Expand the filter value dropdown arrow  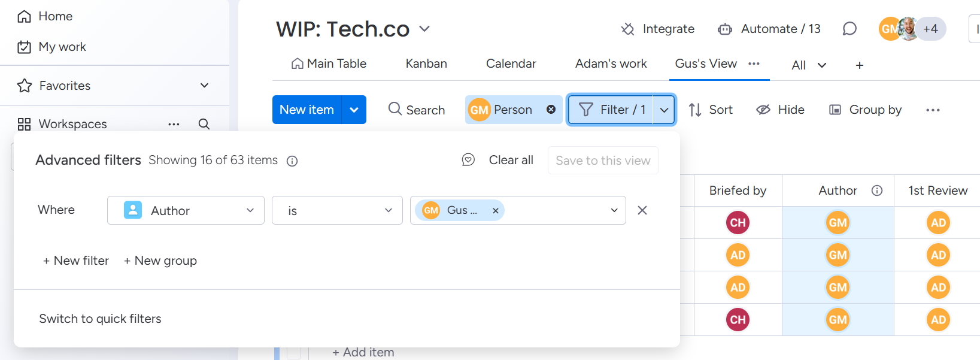click(x=614, y=210)
